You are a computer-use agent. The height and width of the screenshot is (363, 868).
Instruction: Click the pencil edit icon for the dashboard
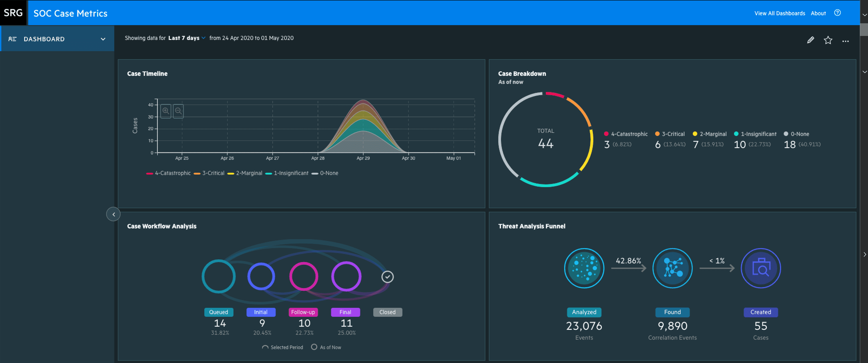(811, 40)
